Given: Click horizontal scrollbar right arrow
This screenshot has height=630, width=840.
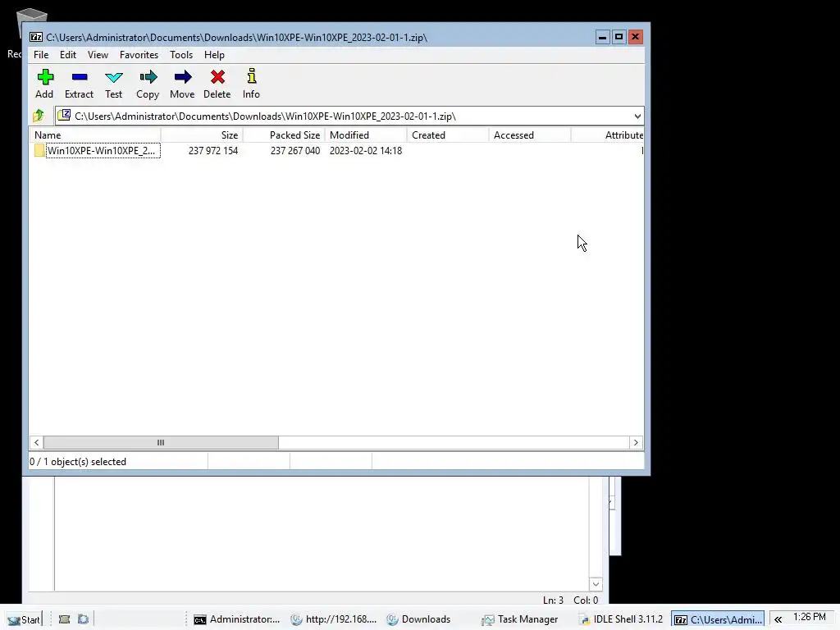Looking at the screenshot, I should coord(636,442).
